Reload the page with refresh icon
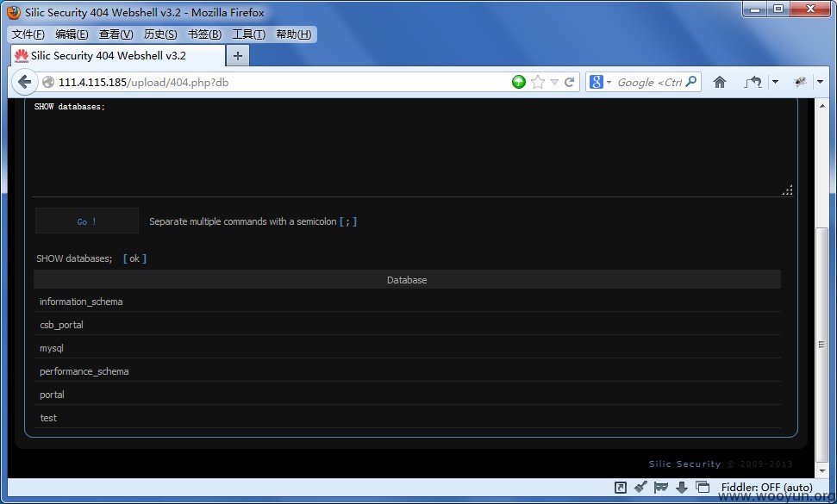 click(x=569, y=82)
